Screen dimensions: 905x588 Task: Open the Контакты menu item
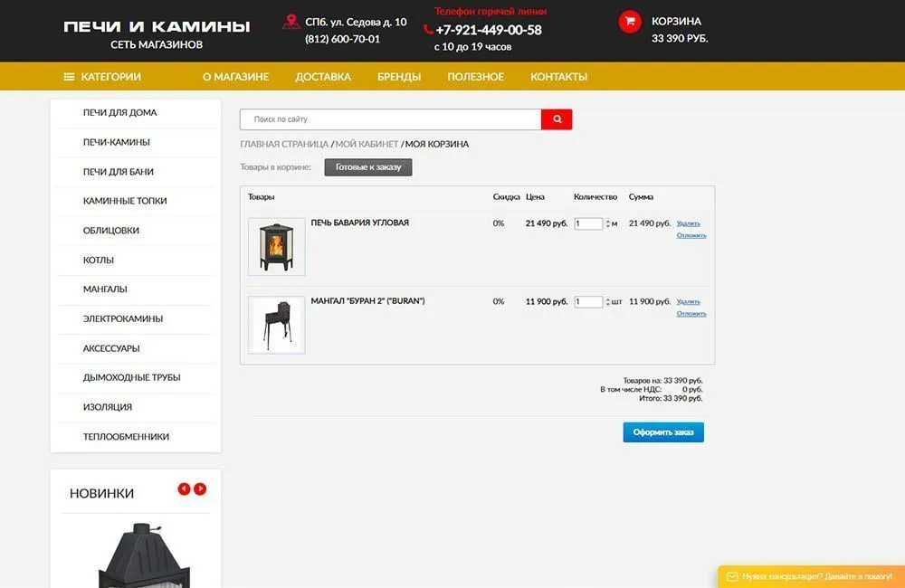click(x=558, y=77)
